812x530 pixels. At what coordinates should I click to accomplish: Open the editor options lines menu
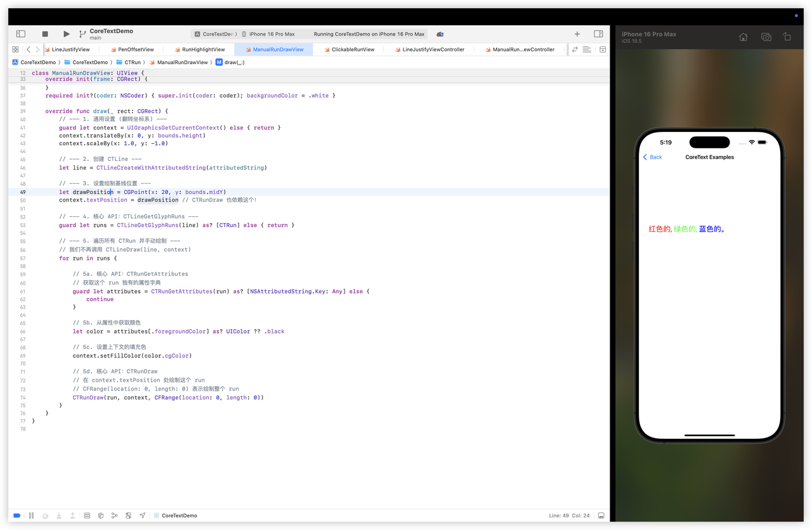pos(587,49)
